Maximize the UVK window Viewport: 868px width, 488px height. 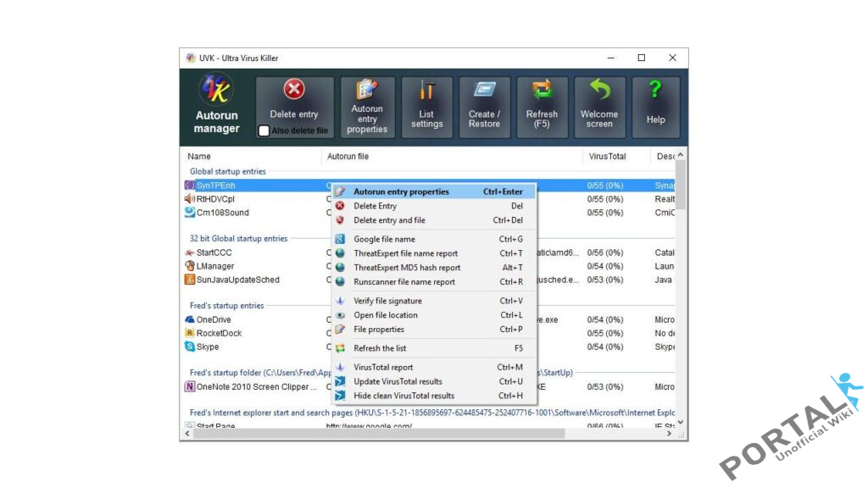[642, 58]
